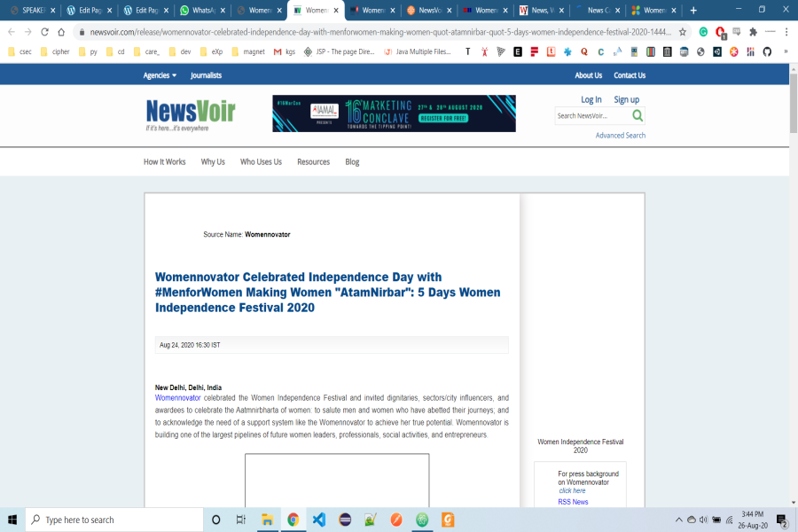Open Visual Studio Code from the taskbar

pos(319,520)
